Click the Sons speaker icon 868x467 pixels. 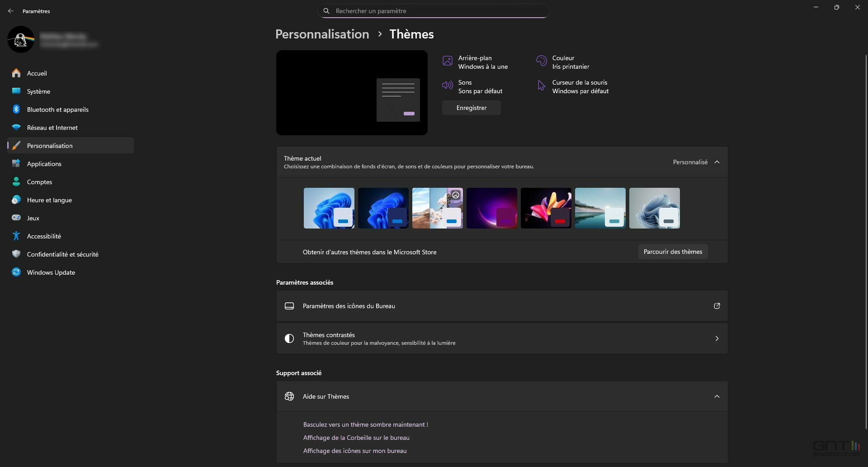(x=447, y=86)
